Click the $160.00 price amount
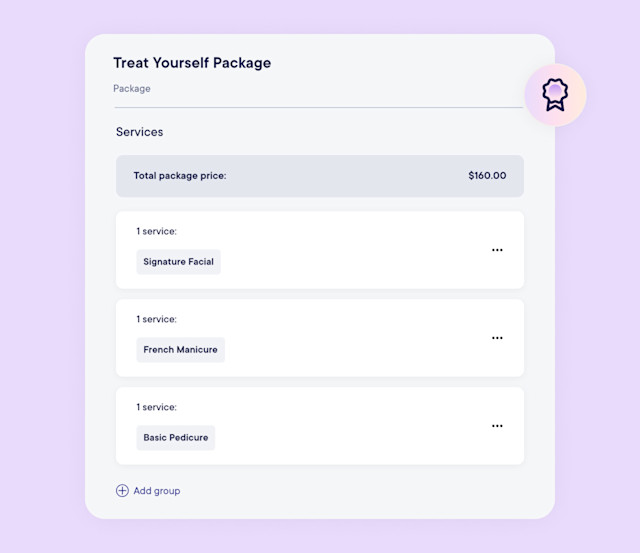Viewport: 640px width, 553px height. click(487, 175)
